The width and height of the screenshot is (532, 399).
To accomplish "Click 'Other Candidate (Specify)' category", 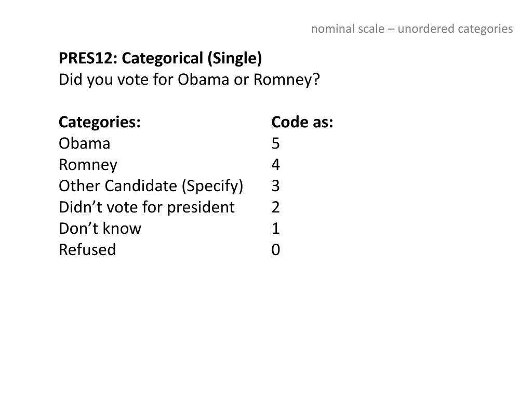I will (x=151, y=187).
